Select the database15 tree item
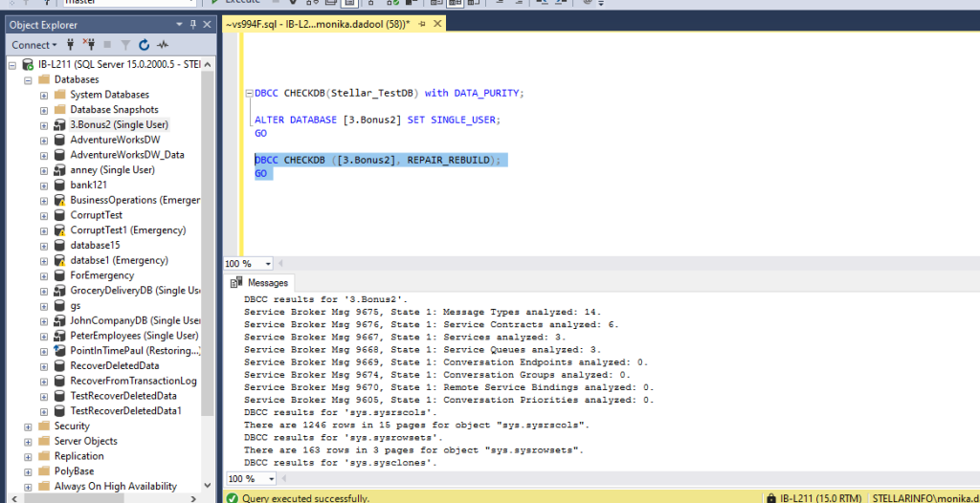 click(95, 245)
